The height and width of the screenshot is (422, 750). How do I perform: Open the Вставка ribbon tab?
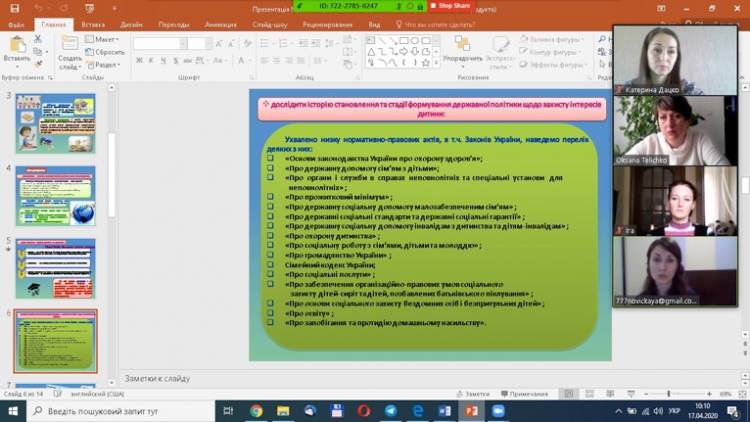(93, 23)
